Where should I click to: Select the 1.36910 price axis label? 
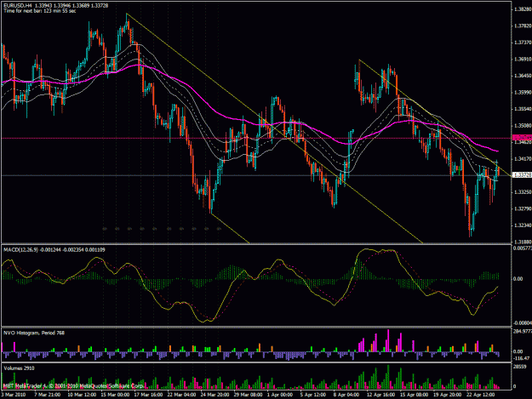click(523, 59)
